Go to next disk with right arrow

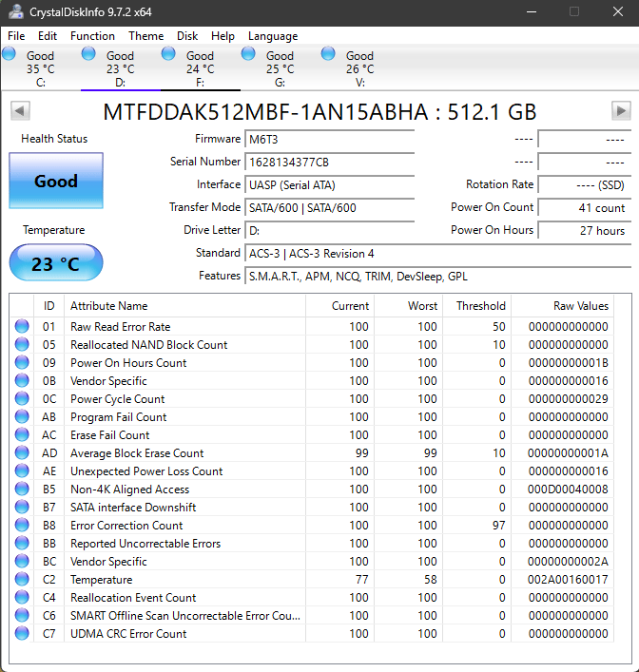(621, 111)
